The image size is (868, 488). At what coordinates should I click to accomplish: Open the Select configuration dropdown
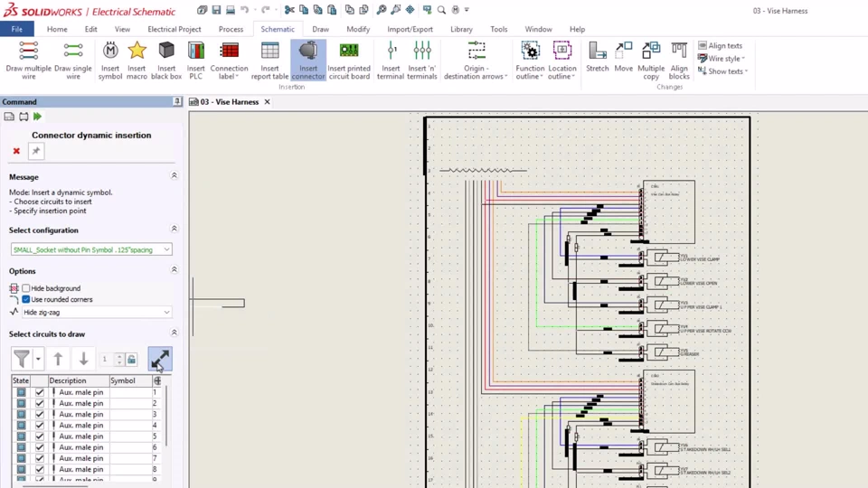click(91, 249)
